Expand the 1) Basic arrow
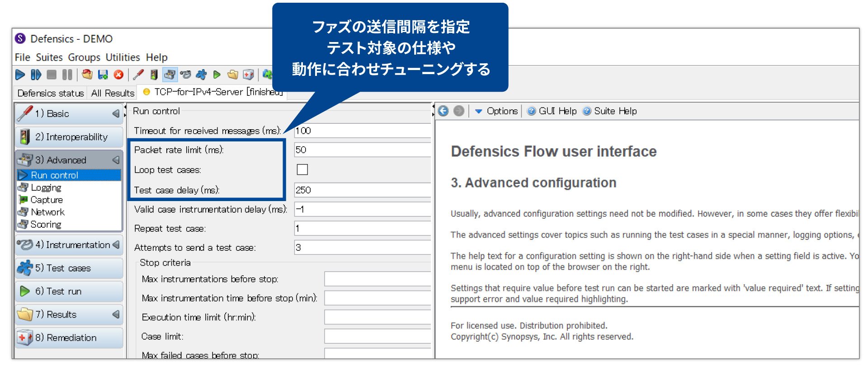 116,113
